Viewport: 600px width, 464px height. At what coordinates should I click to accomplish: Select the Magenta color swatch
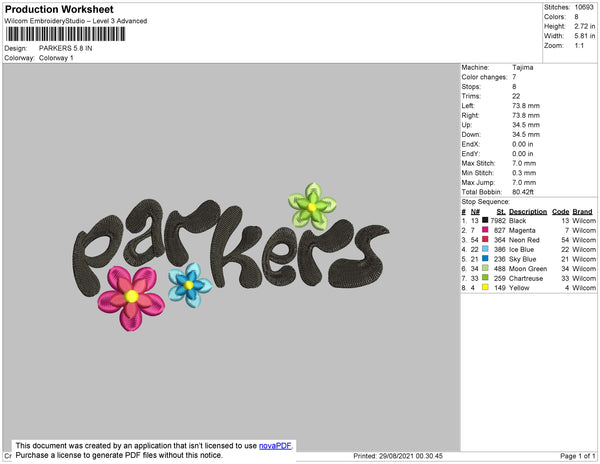pyautogui.click(x=485, y=230)
